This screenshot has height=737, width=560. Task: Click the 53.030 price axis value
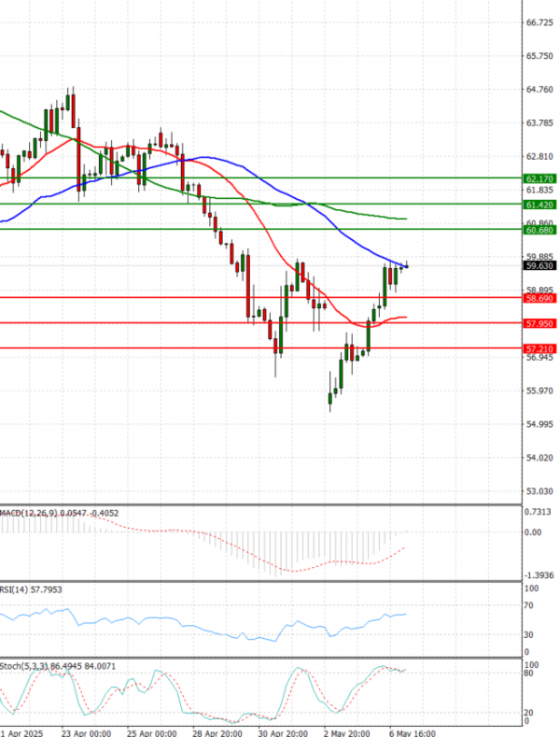click(539, 491)
